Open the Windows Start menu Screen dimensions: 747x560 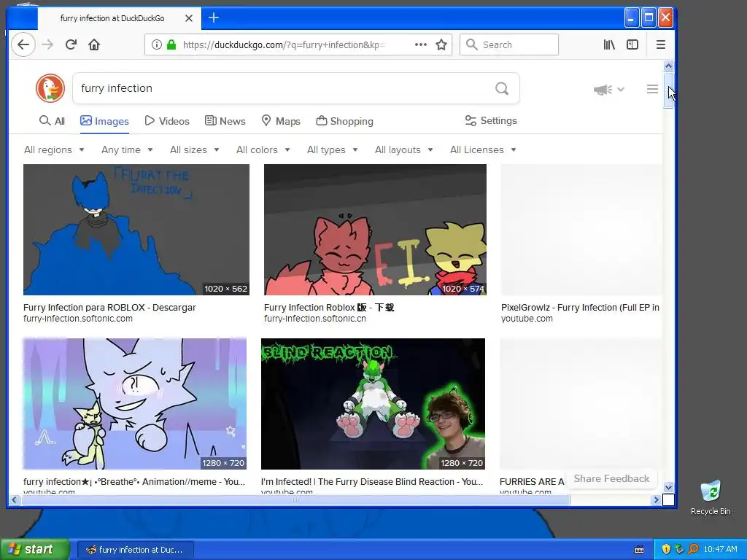tap(34, 549)
